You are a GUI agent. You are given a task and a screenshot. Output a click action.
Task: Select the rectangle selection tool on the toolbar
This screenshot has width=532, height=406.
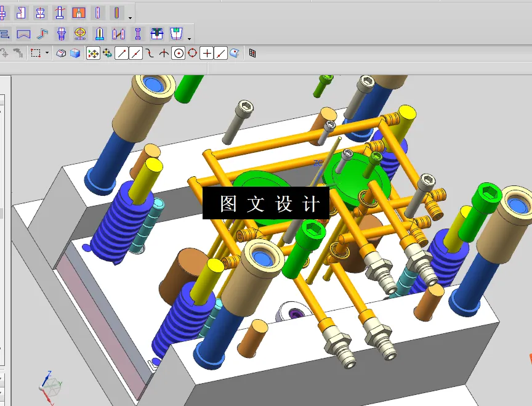coord(36,53)
